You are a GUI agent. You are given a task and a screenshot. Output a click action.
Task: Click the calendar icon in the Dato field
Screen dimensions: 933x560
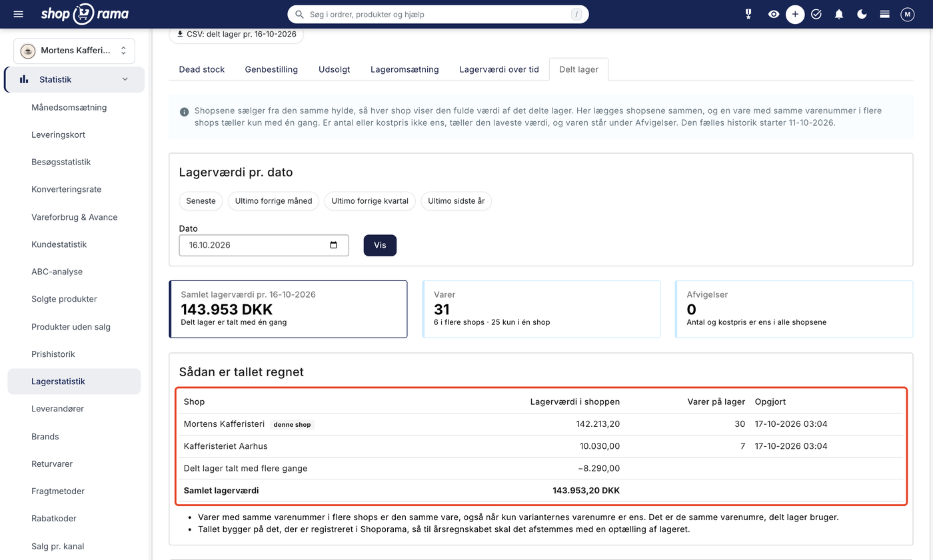334,245
